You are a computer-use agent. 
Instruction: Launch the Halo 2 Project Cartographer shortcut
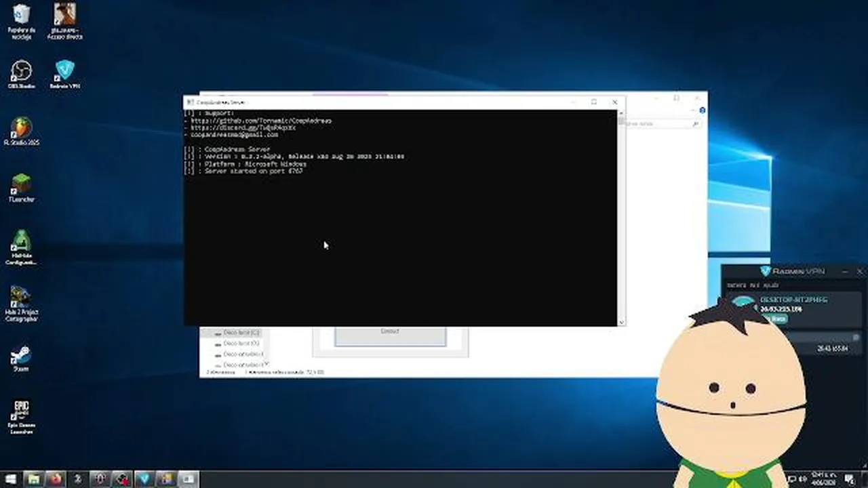[x=22, y=304]
